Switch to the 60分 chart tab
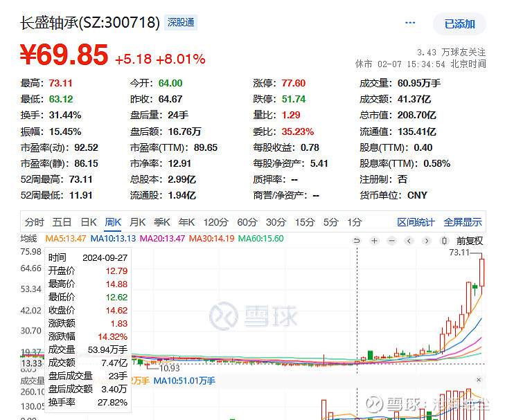 click(247, 222)
